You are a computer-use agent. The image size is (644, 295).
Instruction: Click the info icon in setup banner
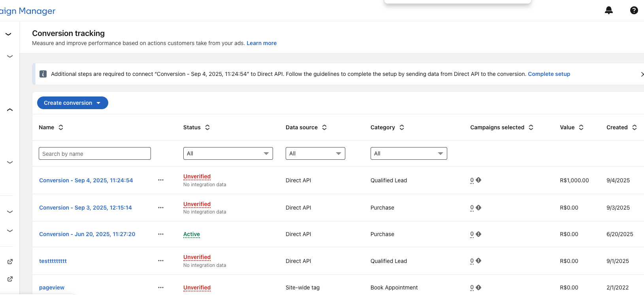[43, 74]
